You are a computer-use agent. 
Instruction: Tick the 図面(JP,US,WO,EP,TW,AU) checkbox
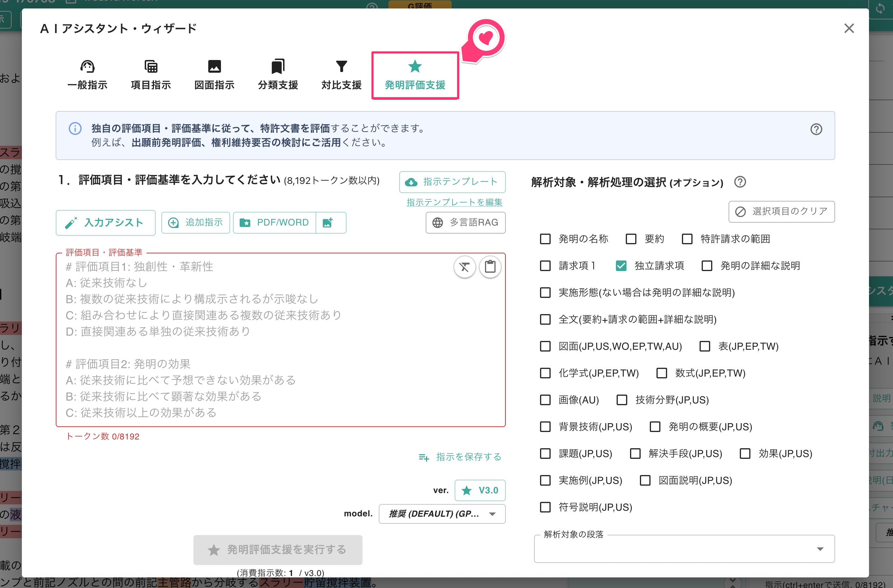[x=545, y=346]
